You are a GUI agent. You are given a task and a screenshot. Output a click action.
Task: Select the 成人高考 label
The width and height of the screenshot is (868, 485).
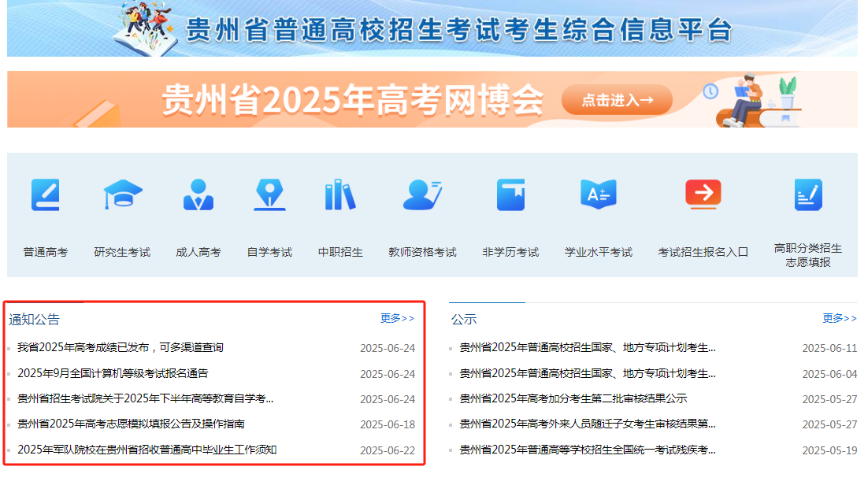point(198,253)
